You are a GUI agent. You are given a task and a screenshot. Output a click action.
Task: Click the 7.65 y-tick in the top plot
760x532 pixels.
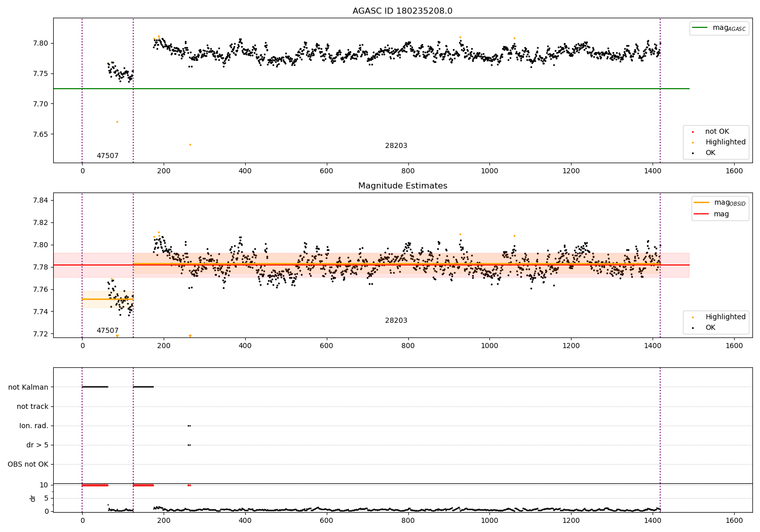(x=41, y=134)
